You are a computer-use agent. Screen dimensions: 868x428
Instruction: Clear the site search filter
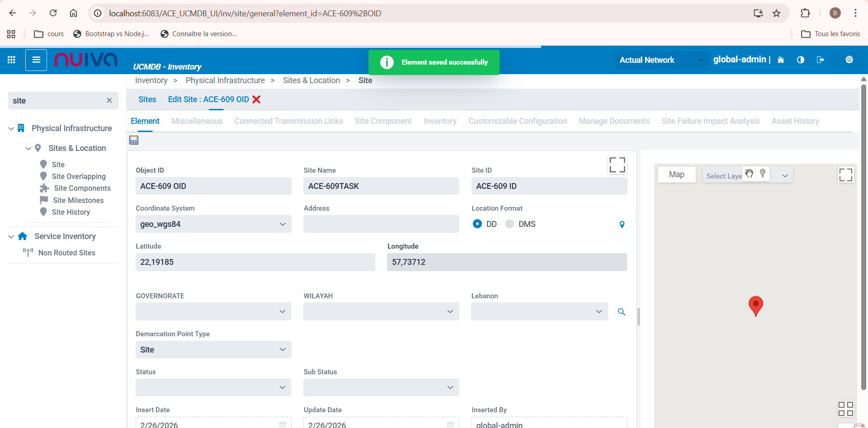coord(109,100)
